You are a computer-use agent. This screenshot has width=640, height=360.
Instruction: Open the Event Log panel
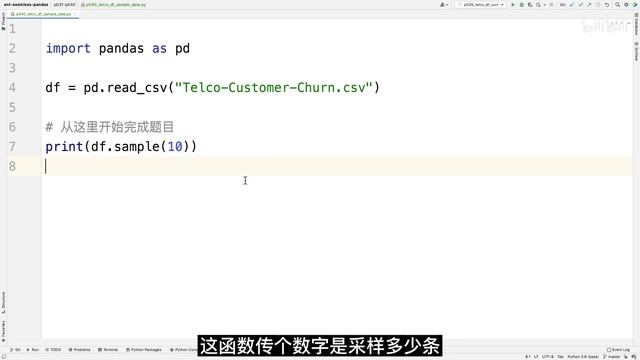[618, 350]
